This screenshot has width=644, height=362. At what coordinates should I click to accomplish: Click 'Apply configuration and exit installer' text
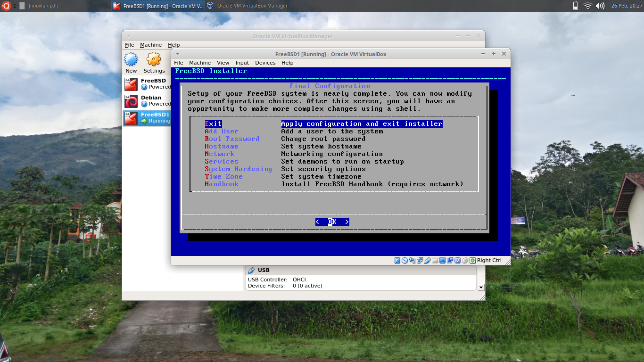pos(362,124)
